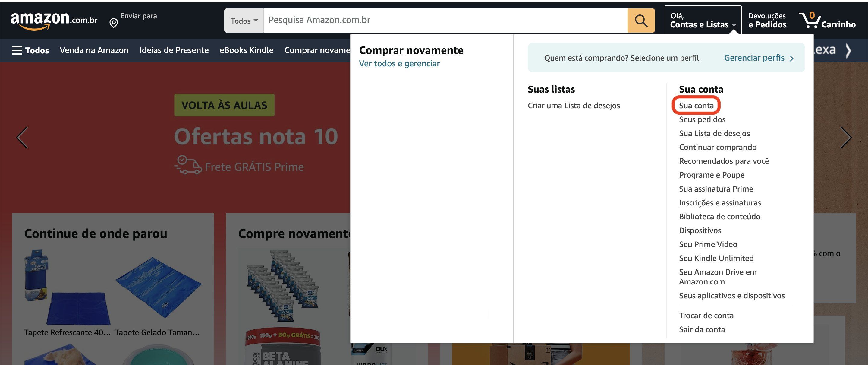This screenshot has width=868, height=365.
Task: Open Gerenciar perfis chevron link
Action: (x=759, y=58)
